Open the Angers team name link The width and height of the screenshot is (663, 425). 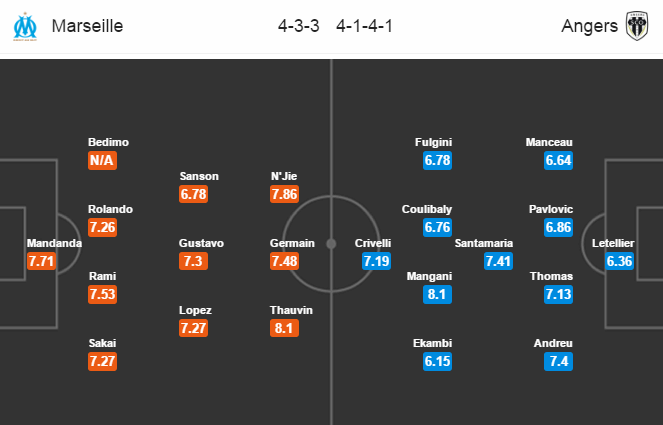(589, 26)
